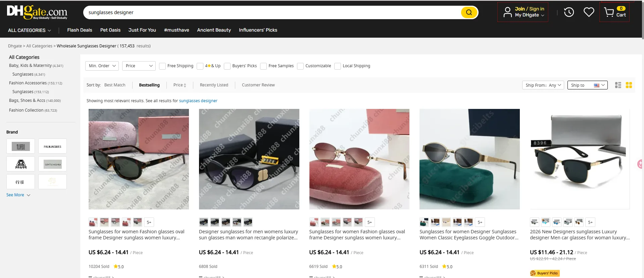644x278 pixels.
Task: Open the Min. Order dropdown
Action: [x=102, y=66]
